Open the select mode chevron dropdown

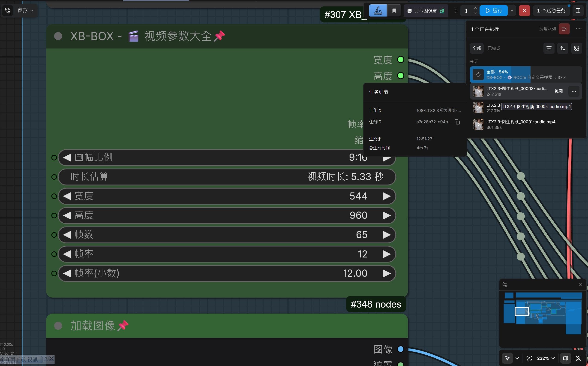click(x=517, y=358)
